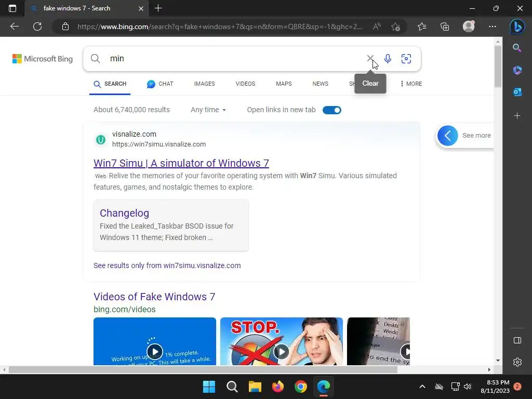
Task: Switch to the VIDEOS tab
Action: 245,84
